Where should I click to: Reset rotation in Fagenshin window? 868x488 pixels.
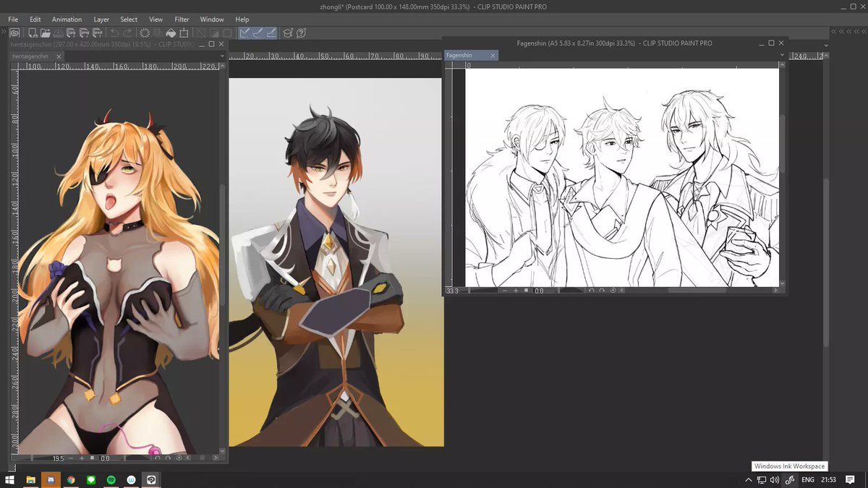pyautogui.click(x=613, y=291)
